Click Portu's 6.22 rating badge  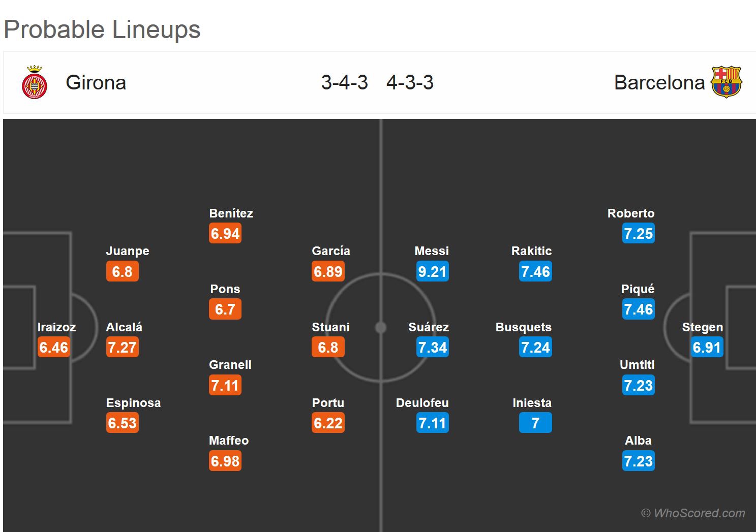click(328, 423)
